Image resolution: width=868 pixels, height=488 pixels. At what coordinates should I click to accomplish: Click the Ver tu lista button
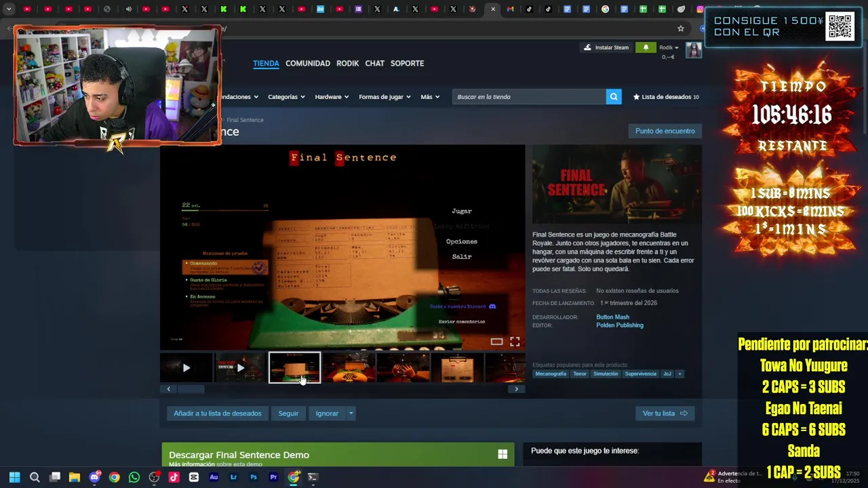665,413
